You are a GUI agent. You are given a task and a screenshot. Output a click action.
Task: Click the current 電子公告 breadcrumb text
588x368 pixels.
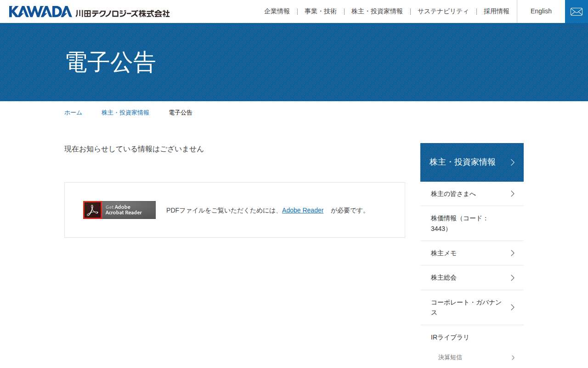(181, 113)
